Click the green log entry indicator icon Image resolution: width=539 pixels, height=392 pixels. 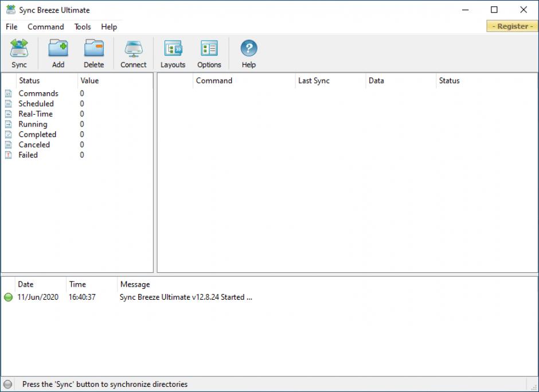click(8, 297)
